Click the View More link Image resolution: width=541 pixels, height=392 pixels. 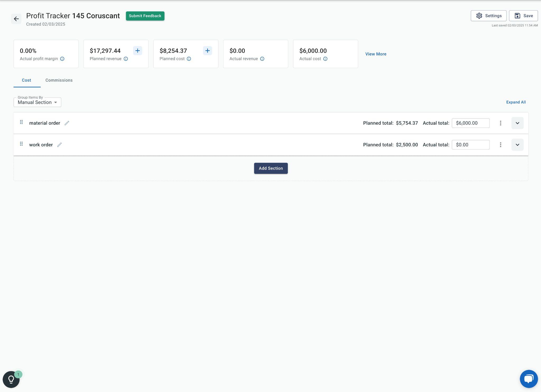376,54
